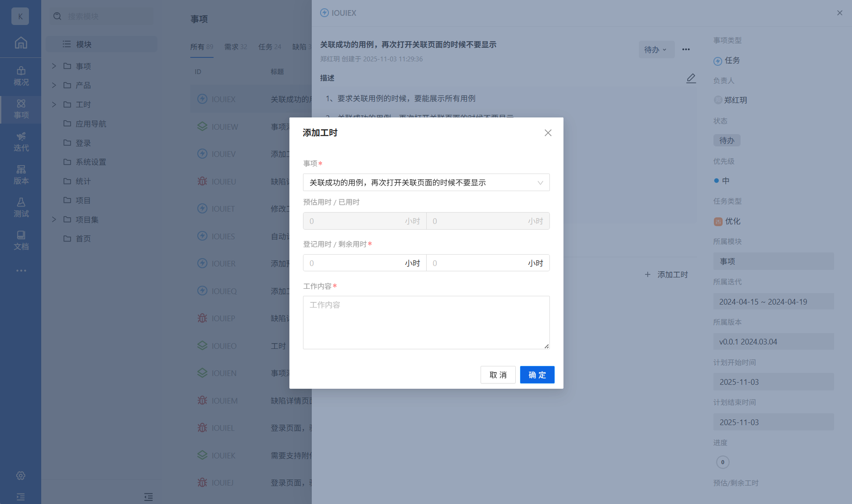Click the 工作内容 text area

pos(426,322)
